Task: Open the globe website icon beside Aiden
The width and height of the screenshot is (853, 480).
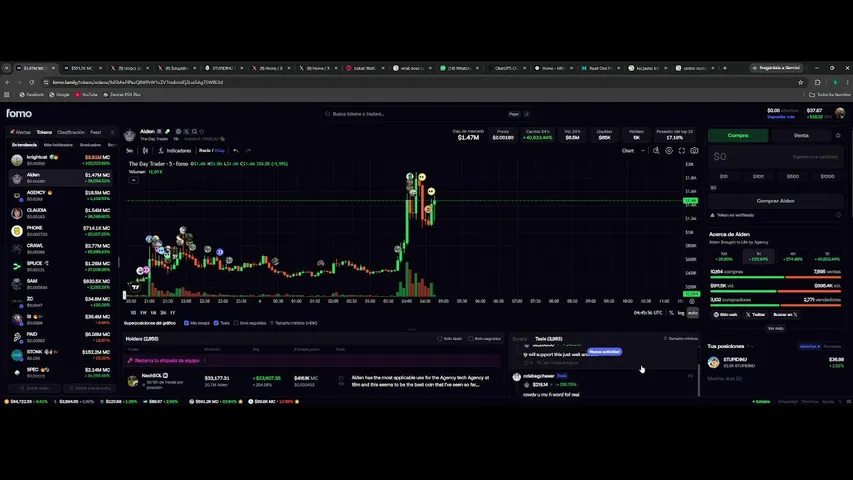Action: tap(178, 131)
